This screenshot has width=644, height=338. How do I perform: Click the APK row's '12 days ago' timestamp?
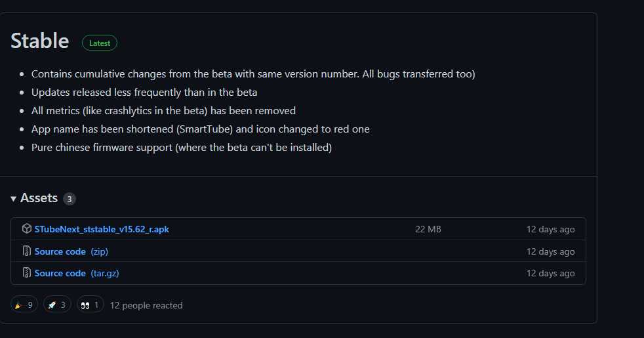(x=550, y=229)
